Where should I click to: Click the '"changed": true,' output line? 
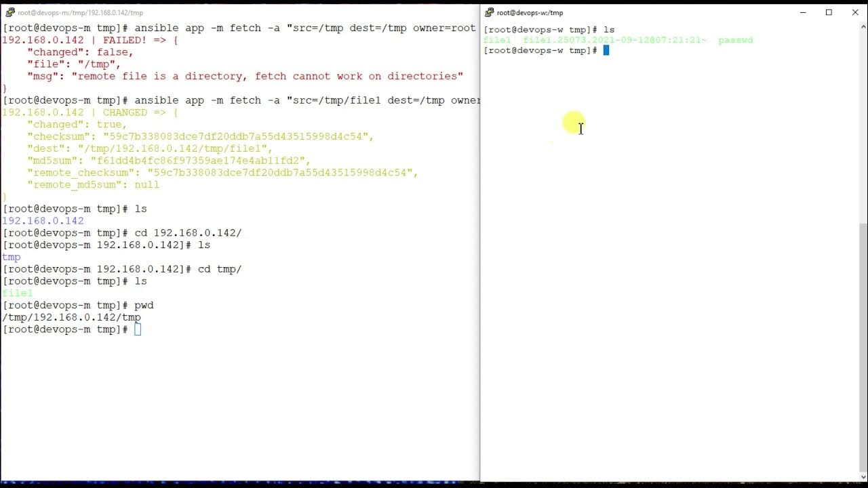point(77,125)
